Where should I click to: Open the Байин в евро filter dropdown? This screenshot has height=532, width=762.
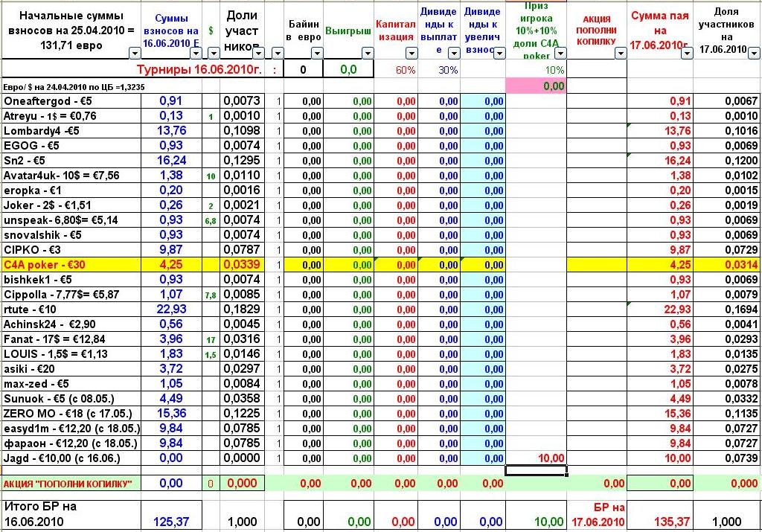tap(316, 53)
